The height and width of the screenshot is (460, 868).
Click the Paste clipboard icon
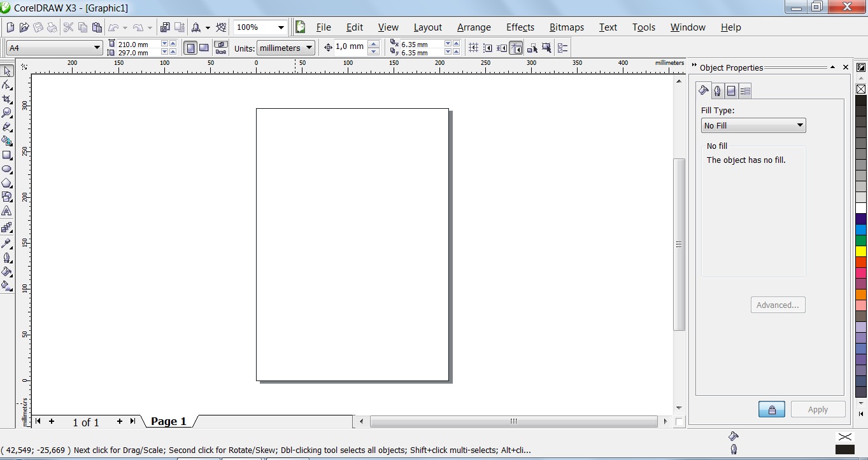[97, 27]
